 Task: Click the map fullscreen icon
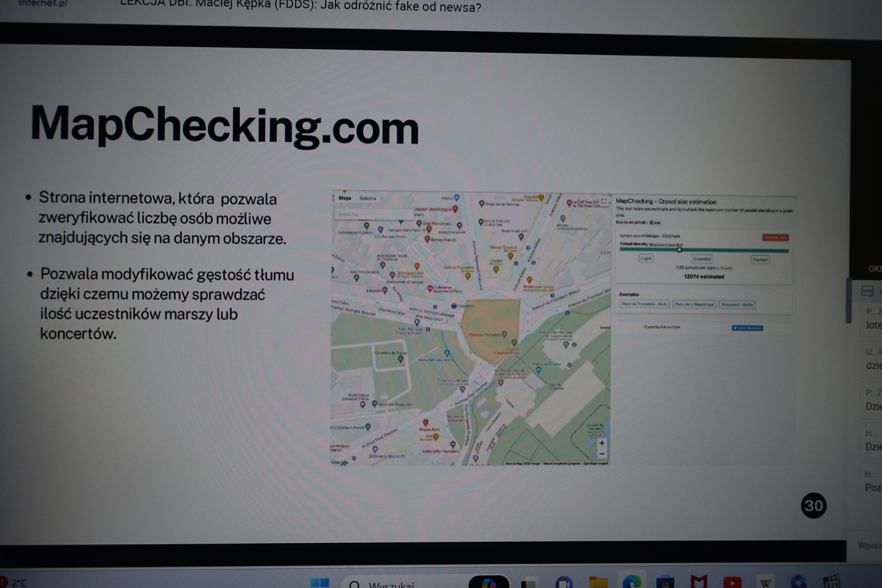[603, 202]
